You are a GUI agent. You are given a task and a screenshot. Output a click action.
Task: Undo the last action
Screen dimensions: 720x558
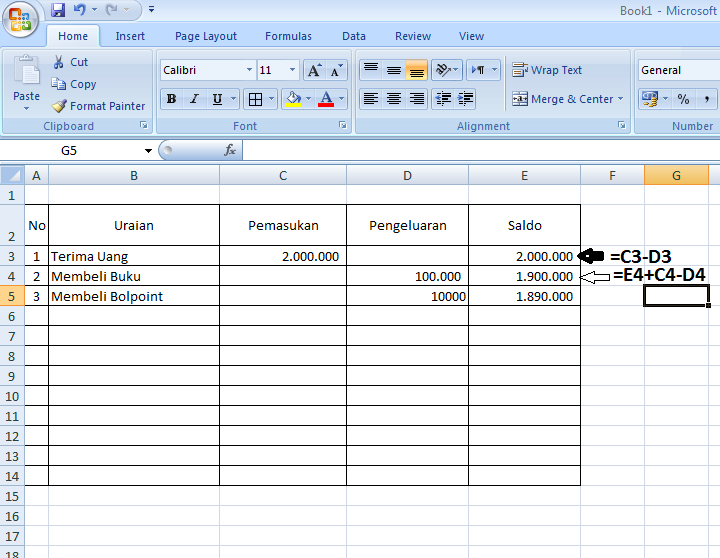[80, 10]
